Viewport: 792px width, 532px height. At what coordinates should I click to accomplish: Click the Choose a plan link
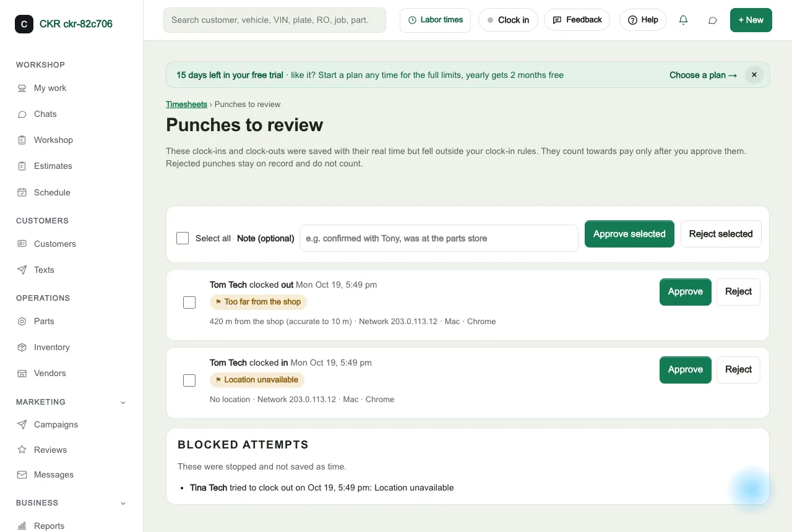[x=704, y=75]
